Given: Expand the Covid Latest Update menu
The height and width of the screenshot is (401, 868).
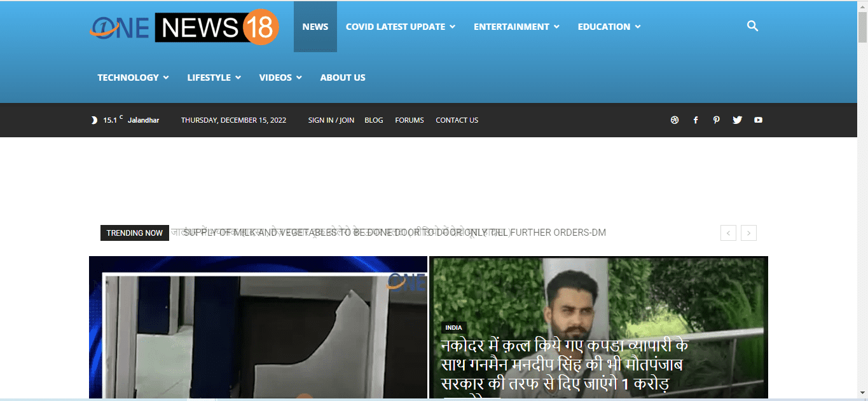Looking at the screenshot, I should tap(400, 27).
